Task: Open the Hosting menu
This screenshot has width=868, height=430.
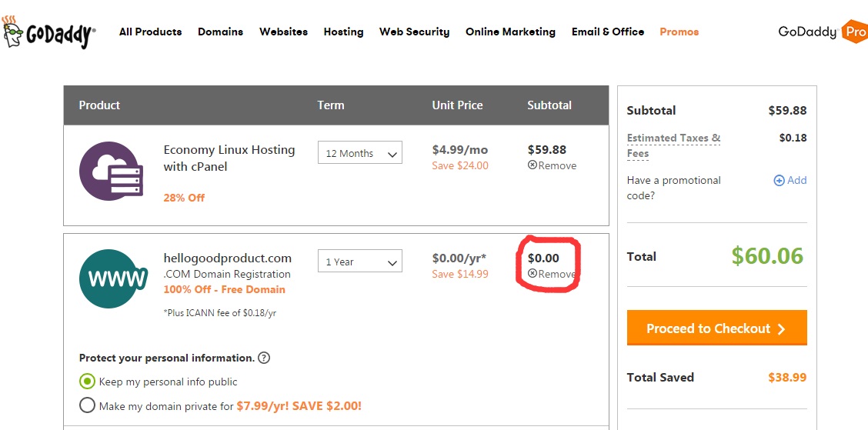Action: 343,32
